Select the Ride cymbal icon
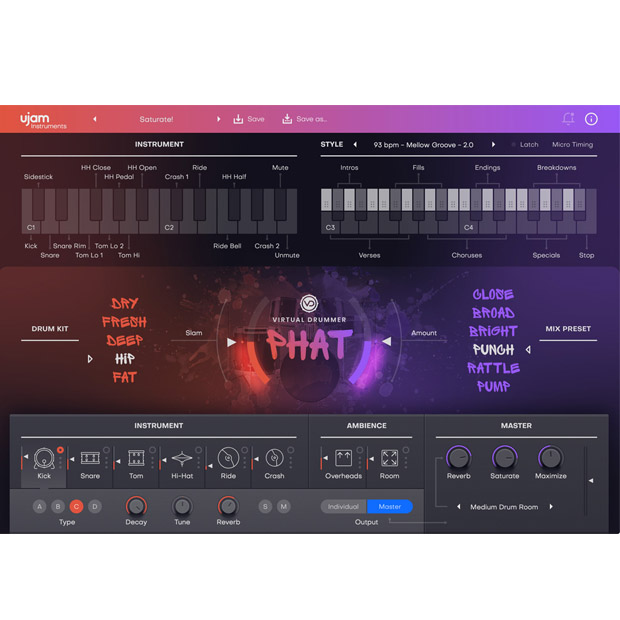The image size is (620, 620). [228, 458]
